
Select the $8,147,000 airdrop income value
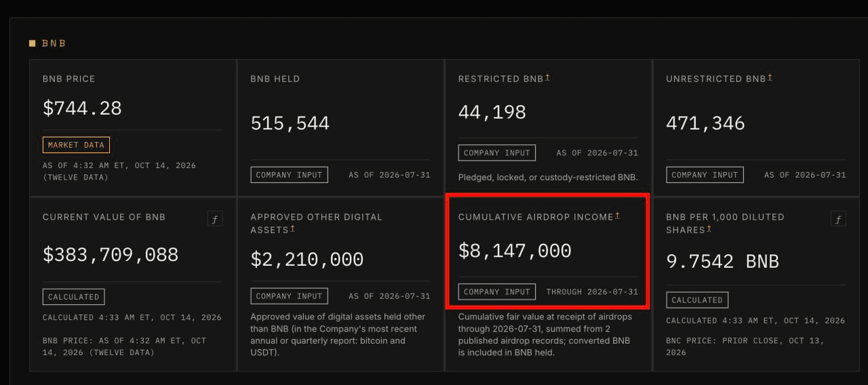[515, 251]
